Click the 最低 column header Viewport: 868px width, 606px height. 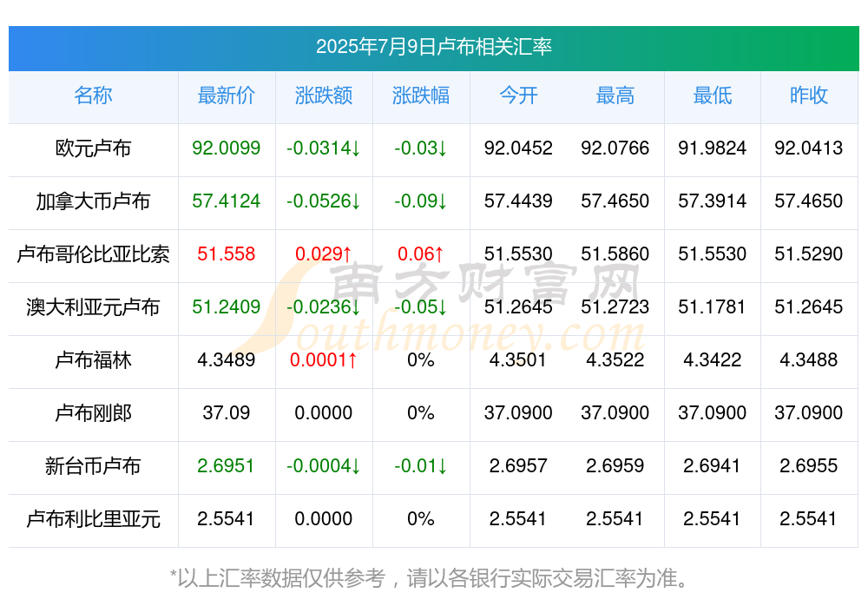pos(713,96)
